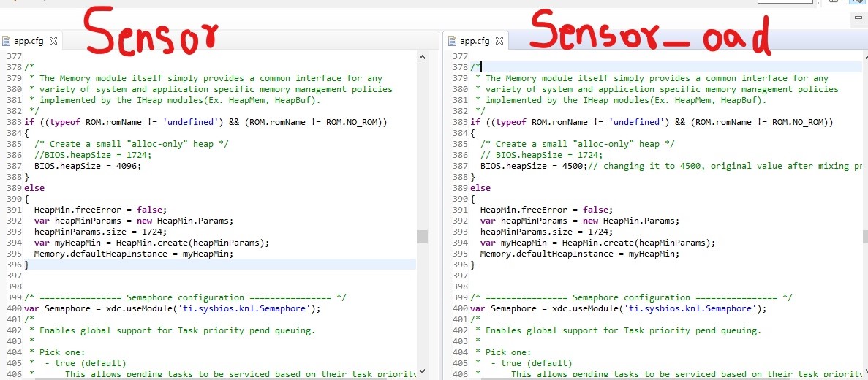
Task: Click line number 387 in the right editor
Action: [x=461, y=166]
